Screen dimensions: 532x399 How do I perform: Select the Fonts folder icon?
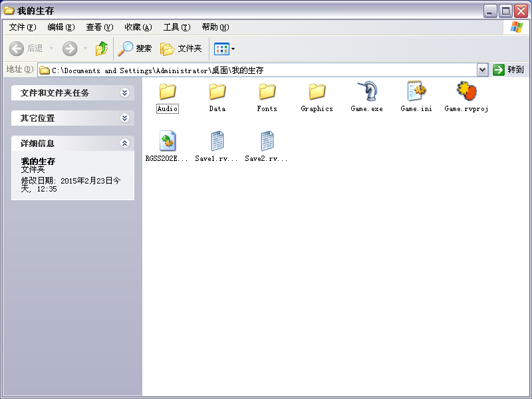point(267,92)
